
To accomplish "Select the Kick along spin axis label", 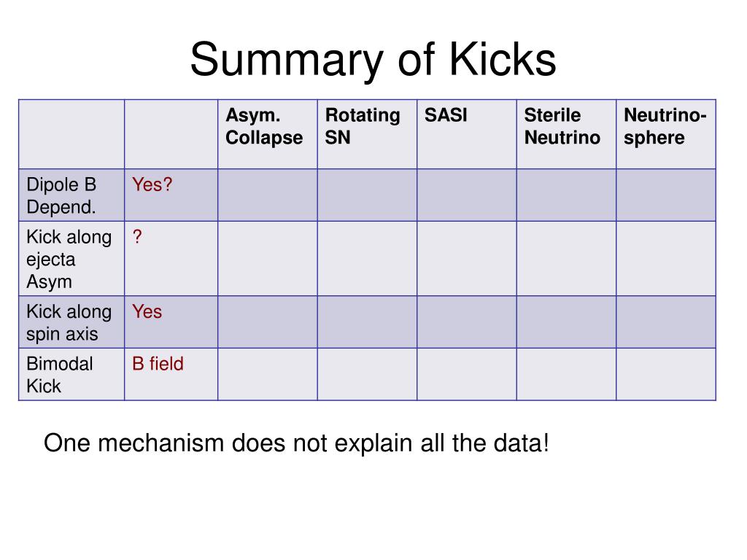I will tap(69, 322).
